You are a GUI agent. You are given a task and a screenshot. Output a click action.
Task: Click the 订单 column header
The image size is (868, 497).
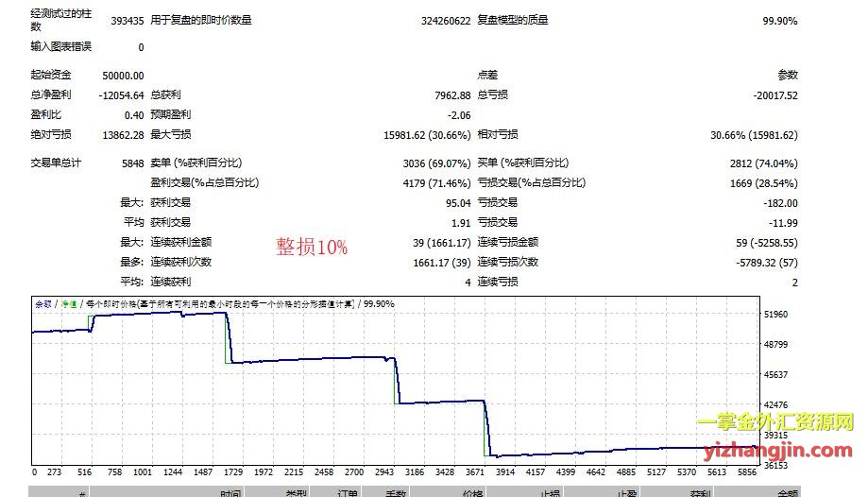[349, 492]
